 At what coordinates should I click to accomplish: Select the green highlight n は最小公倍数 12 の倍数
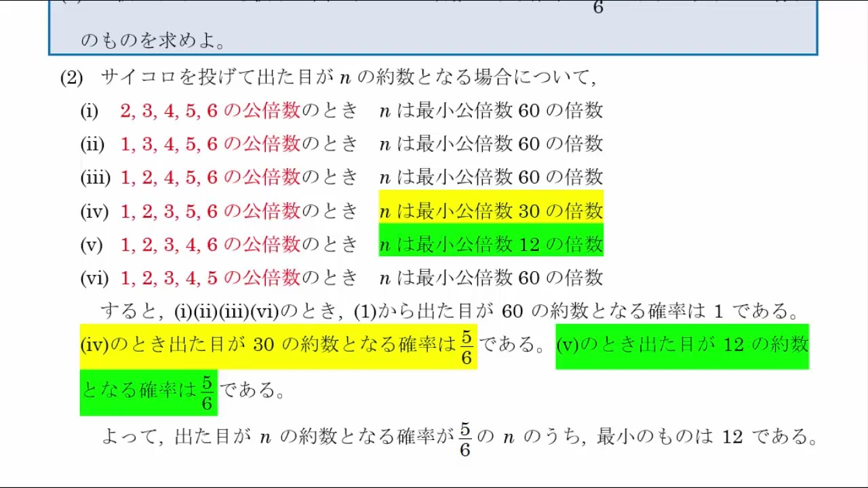491,244
